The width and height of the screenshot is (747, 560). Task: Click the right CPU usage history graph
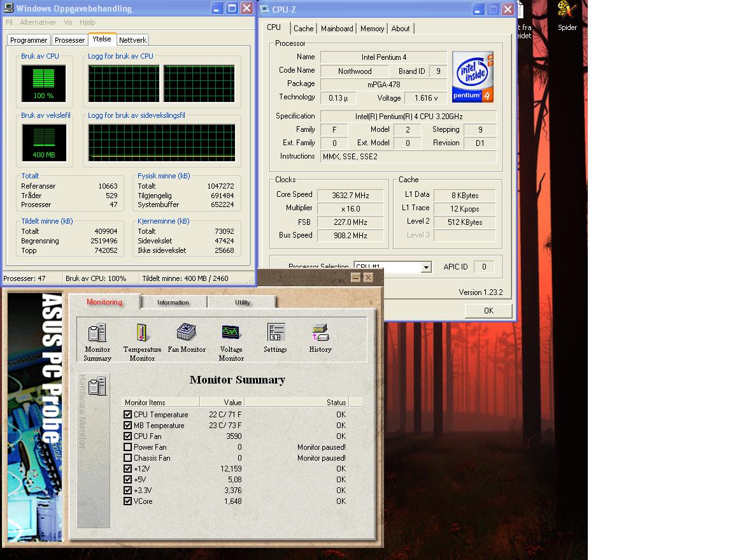click(x=199, y=83)
